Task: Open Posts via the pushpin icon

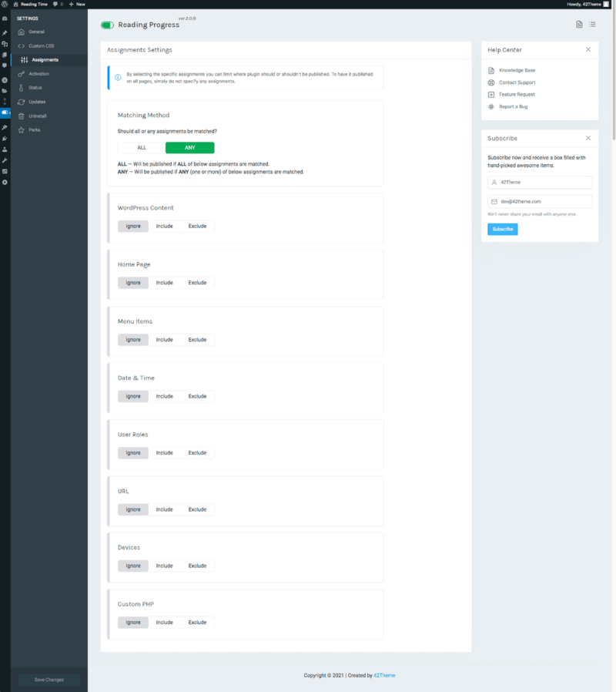Action: tap(5, 32)
